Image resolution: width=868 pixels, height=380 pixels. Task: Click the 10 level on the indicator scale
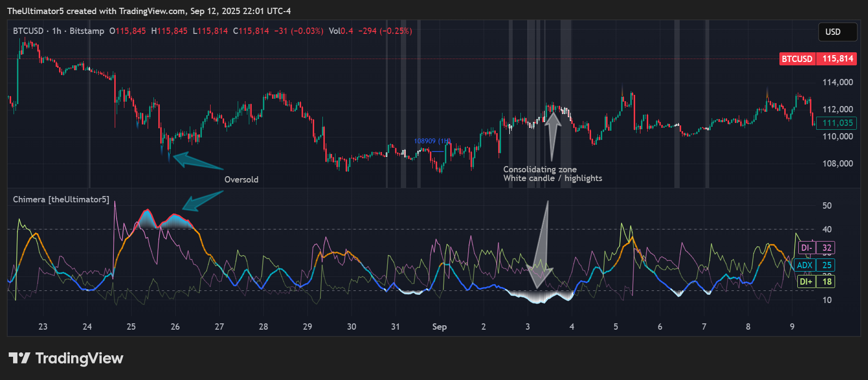tap(827, 300)
